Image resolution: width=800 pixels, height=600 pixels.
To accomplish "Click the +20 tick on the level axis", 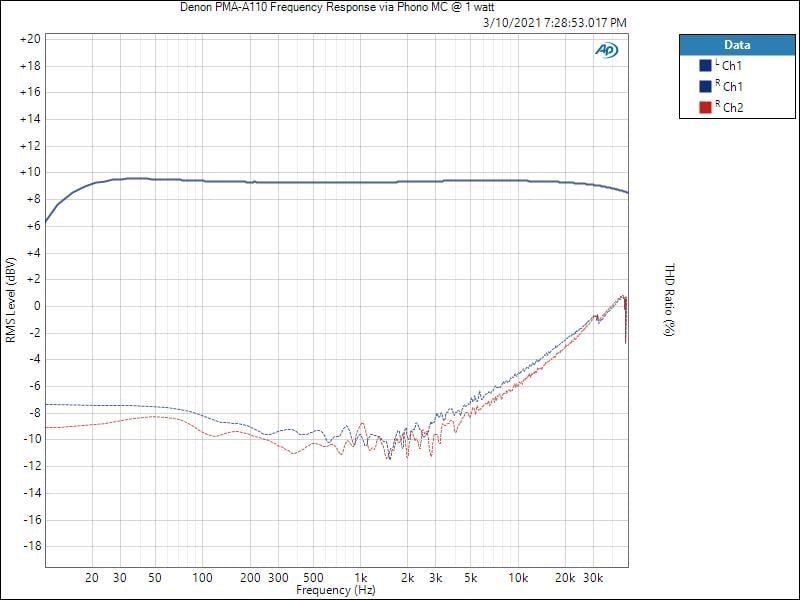I will click(x=30, y=39).
